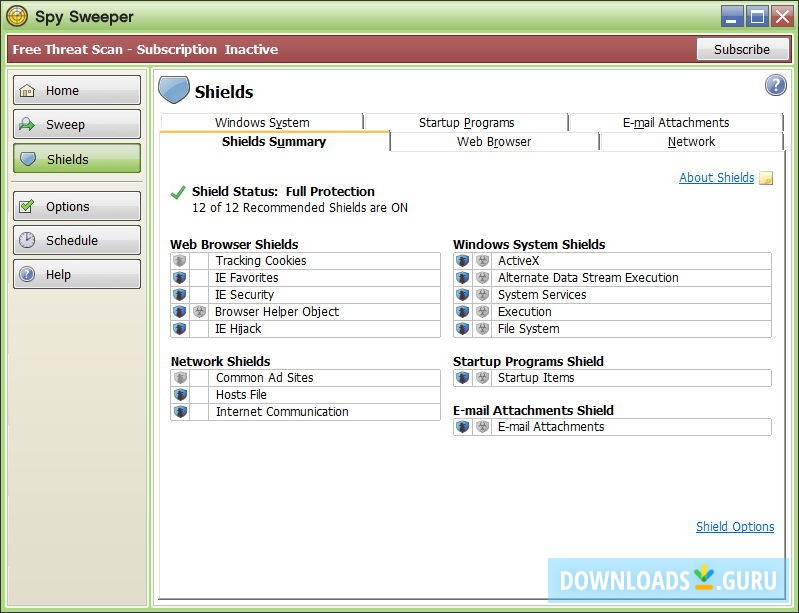Select Shields in the sidebar

(77, 158)
